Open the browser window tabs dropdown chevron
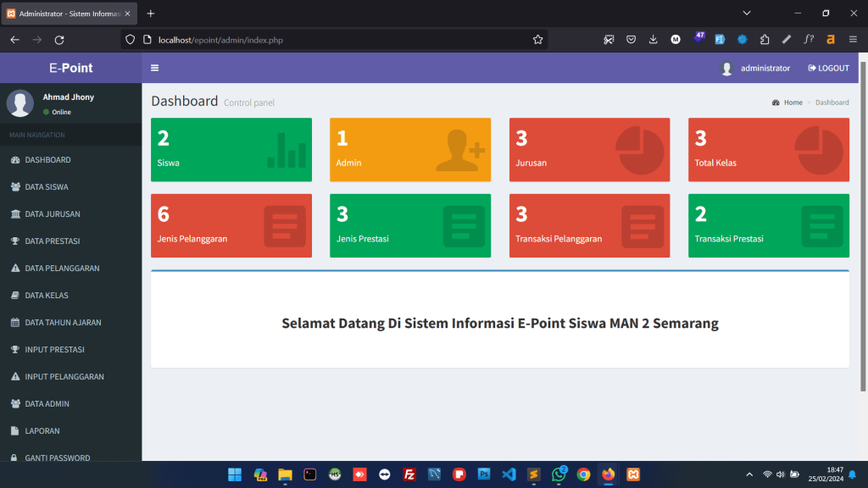This screenshot has height=488, width=868. coord(745,13)
